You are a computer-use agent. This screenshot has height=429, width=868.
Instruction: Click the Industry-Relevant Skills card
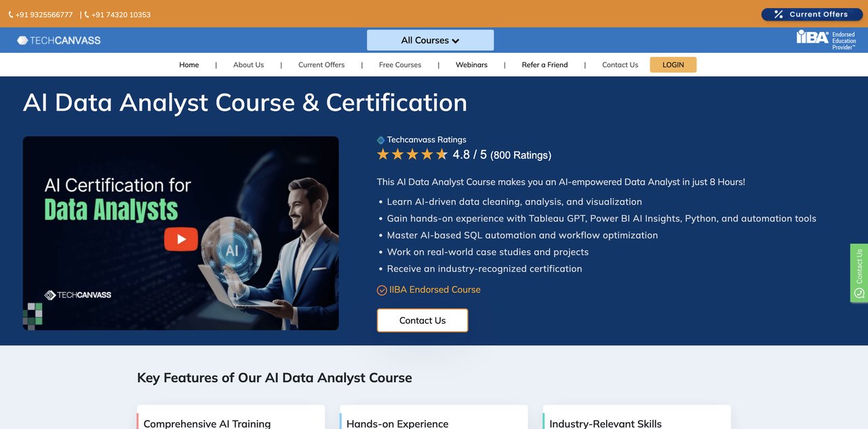click(637, 417)
